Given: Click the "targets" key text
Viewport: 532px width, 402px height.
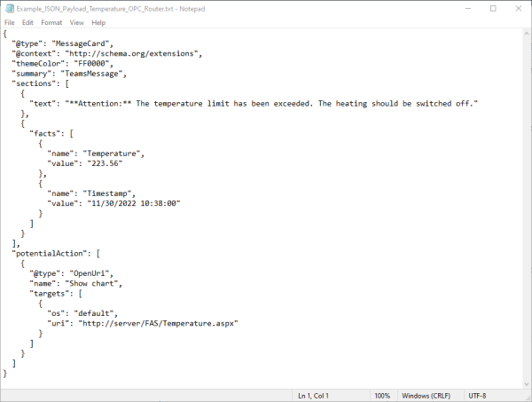Looking at the screenshot, I should click(51, 294).
